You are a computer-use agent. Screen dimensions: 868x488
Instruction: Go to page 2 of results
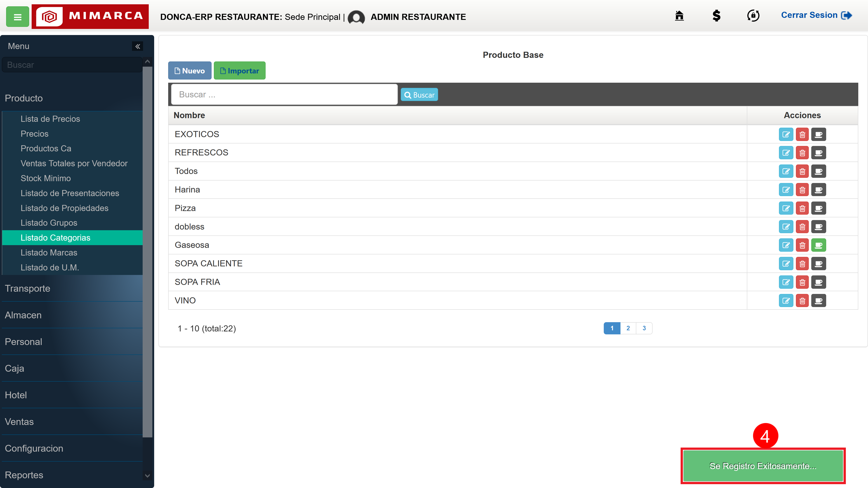point(628,328)
